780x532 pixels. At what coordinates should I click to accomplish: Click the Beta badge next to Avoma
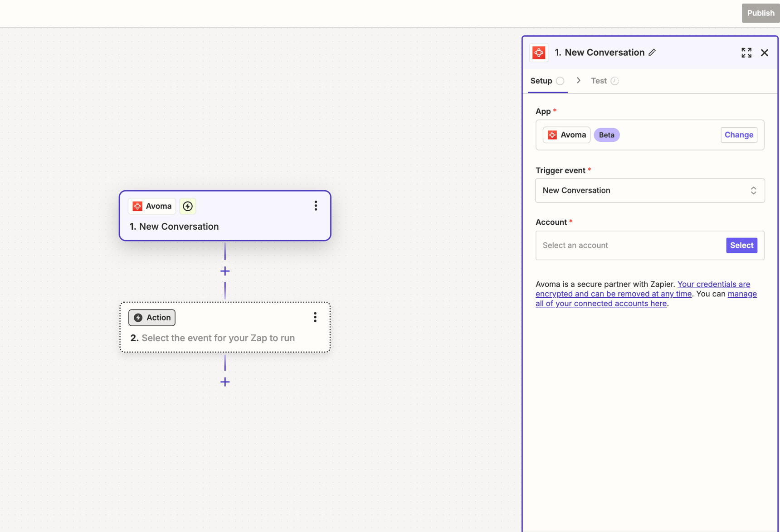point(607,135)
